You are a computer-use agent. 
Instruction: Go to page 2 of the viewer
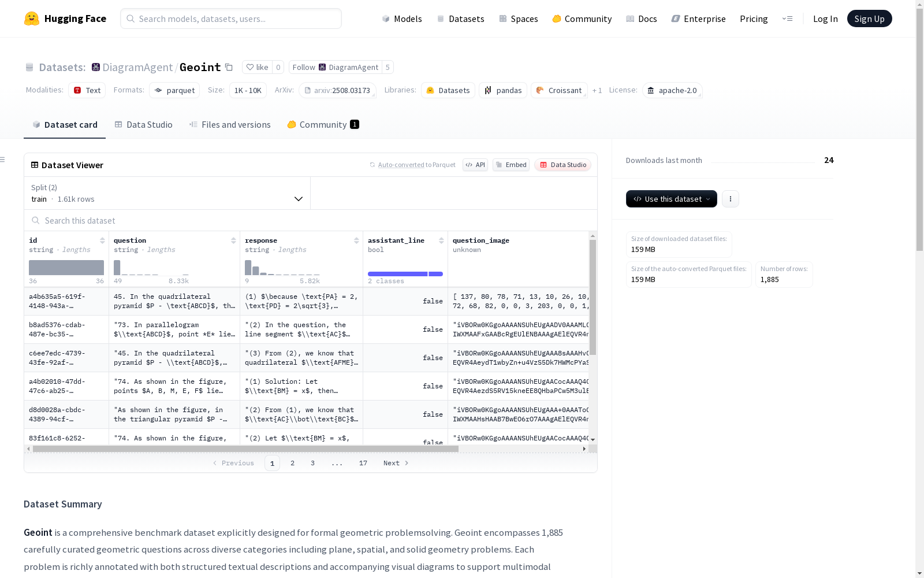pyautogui.click(x=293, y=463)
